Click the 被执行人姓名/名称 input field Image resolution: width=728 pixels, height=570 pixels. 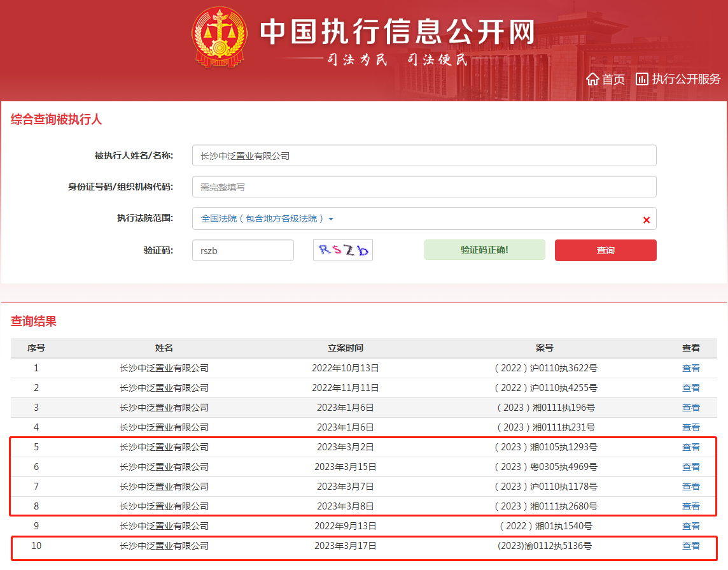(x=424, y=155)
